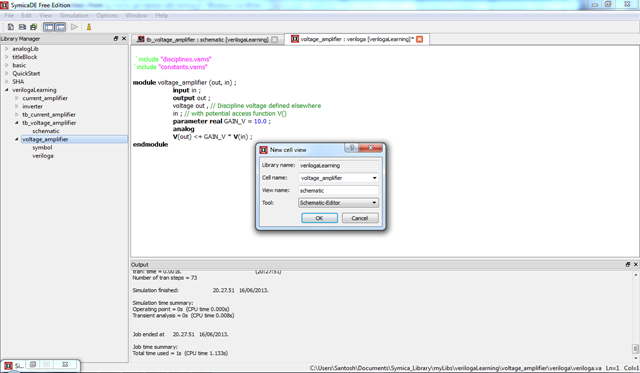Screen dimensions: 640x373
Task: Collapse the verilogaLearning library tree
Action: [7, 90]
